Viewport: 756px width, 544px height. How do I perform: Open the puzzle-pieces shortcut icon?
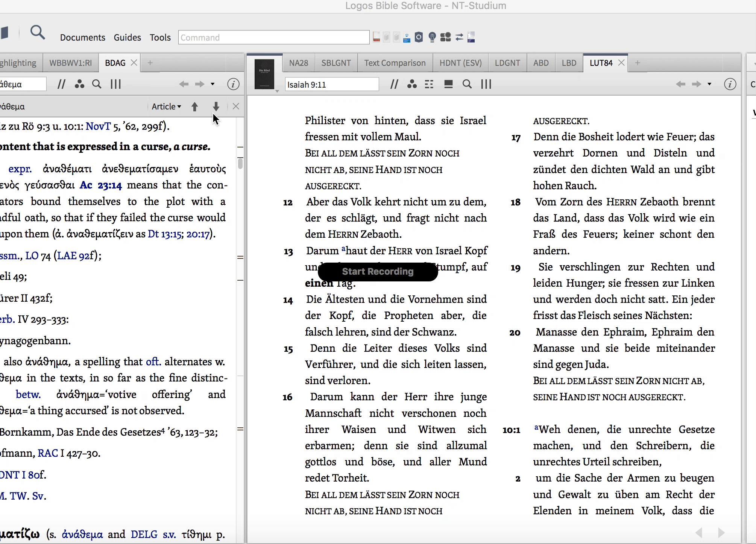[446, 37]
